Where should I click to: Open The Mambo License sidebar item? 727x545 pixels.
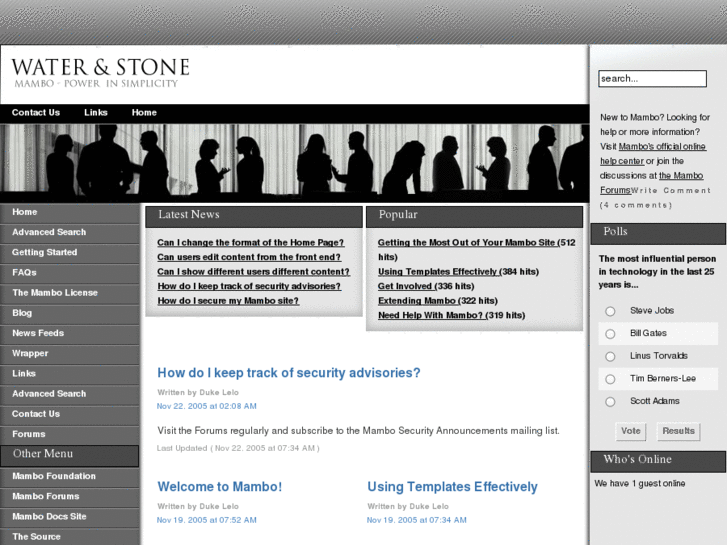(70, 293)
